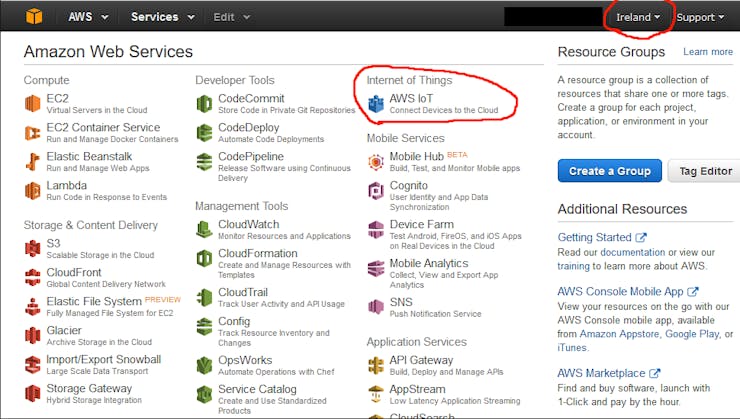Click the EC2 Container Service icon
This screenshot has width=740, height=419.
pyautogui.click(x=33, y=133)
